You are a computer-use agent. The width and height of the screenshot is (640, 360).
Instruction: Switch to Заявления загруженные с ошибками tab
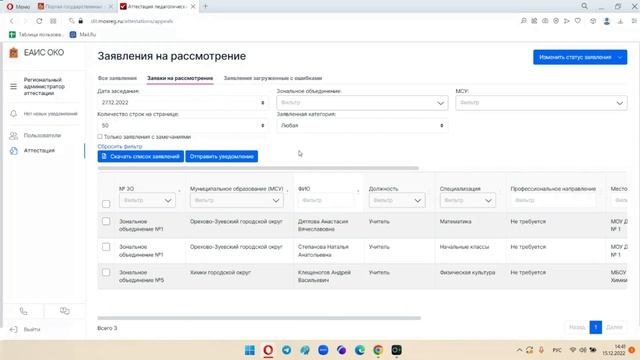273,78
